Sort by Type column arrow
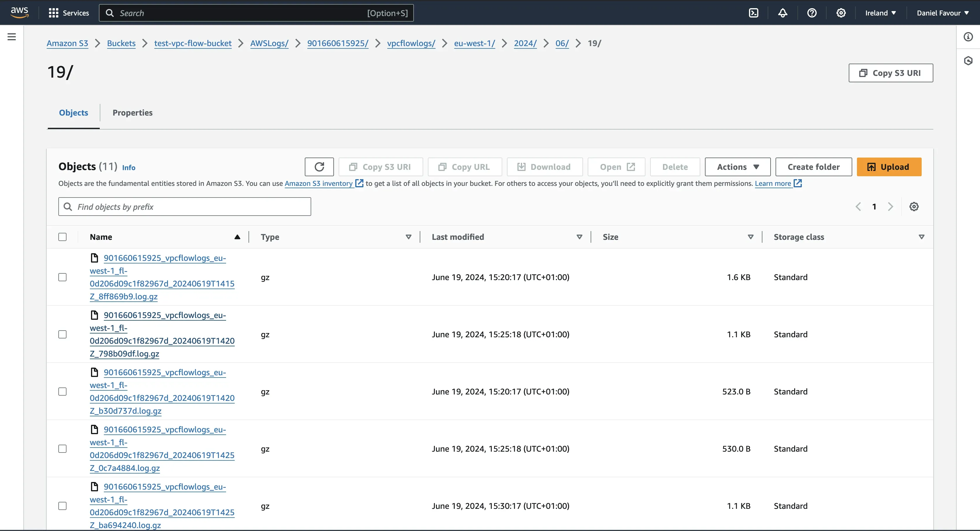Image resolution: width=980 pixels, height=531 pixels. (x=409, y=237)
